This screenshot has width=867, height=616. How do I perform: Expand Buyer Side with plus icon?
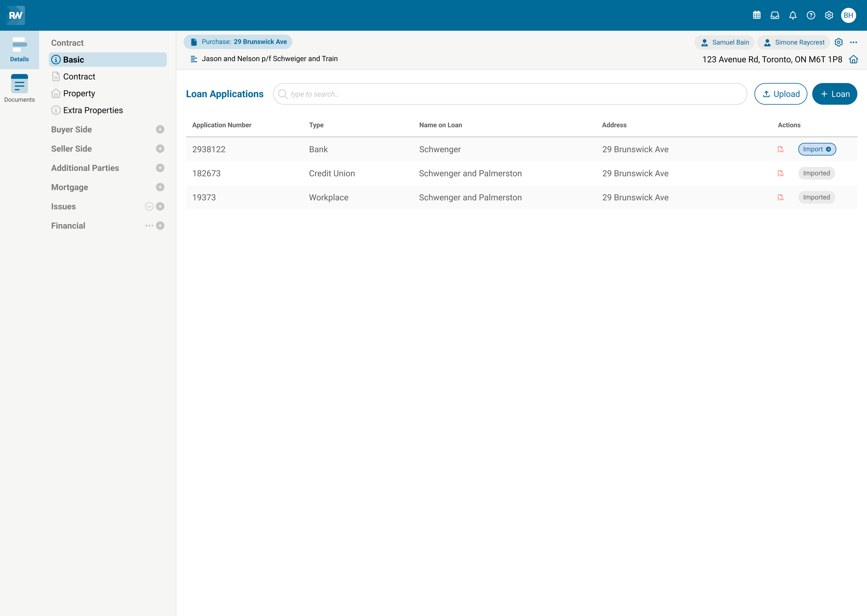160,130
